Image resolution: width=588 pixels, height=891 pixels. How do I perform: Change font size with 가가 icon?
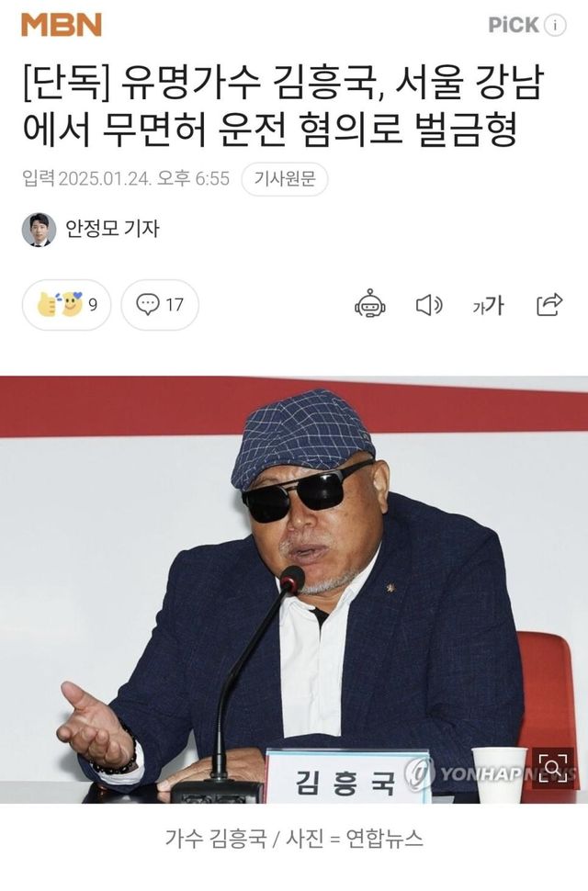click(489, 305)
